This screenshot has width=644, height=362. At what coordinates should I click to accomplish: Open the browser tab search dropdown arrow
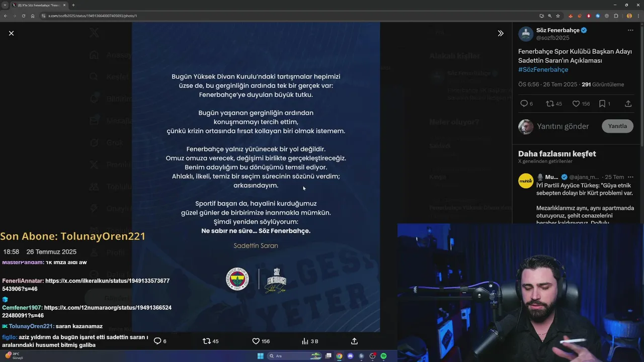[x=5, y=5]
